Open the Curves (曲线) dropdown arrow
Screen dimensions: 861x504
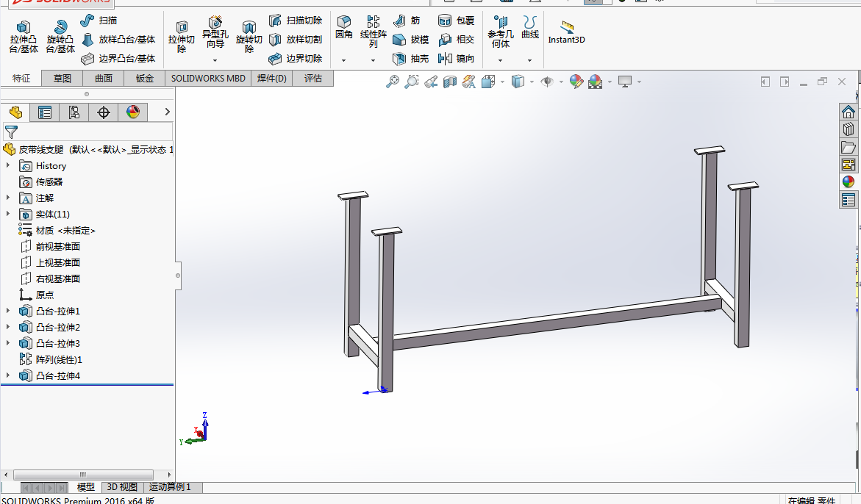529,60
